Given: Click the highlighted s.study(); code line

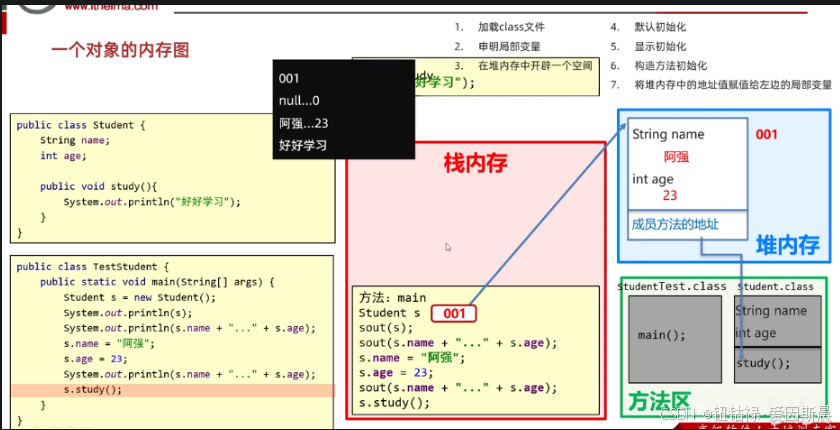Looking at the screenshot, I should 93,390.
